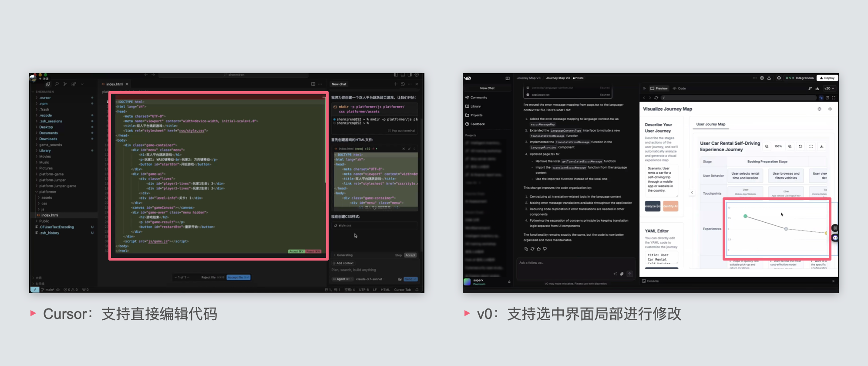Click the main* branch in Cursor status bar

tap(48, 290)
